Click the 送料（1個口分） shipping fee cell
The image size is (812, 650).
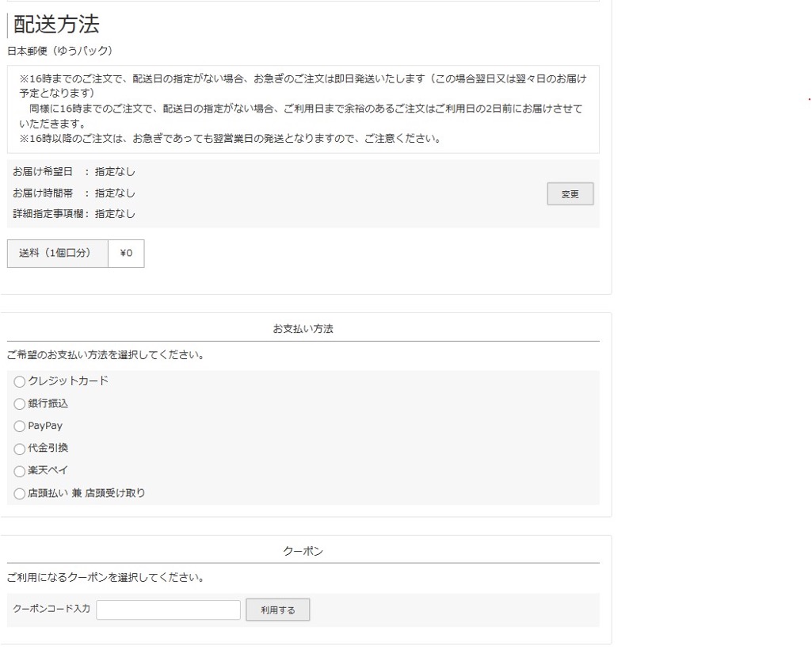[57, 253]
